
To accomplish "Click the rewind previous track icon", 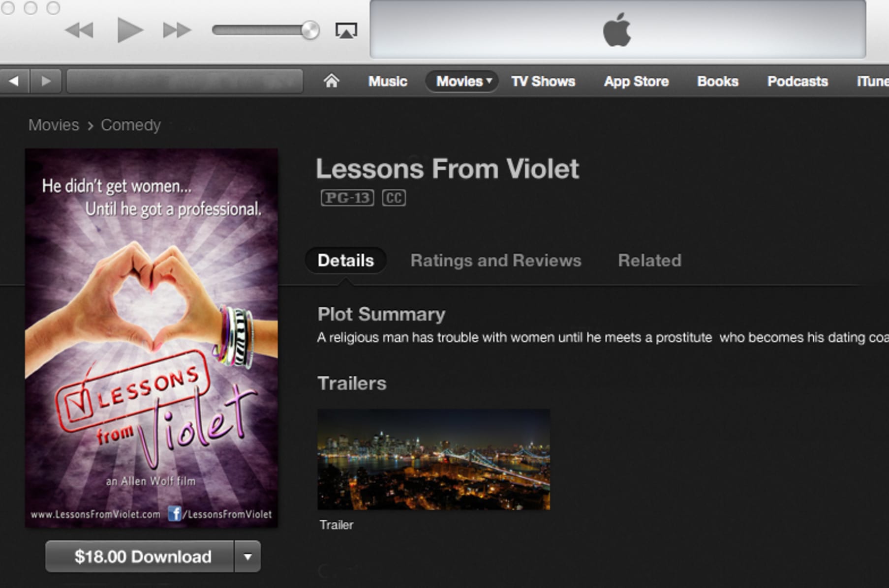I will coord(79,30).
